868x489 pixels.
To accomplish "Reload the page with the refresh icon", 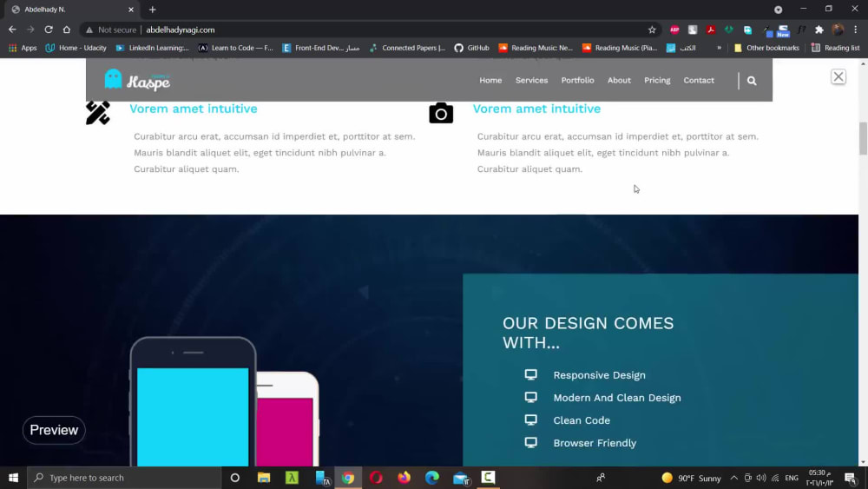I will 49,30.
